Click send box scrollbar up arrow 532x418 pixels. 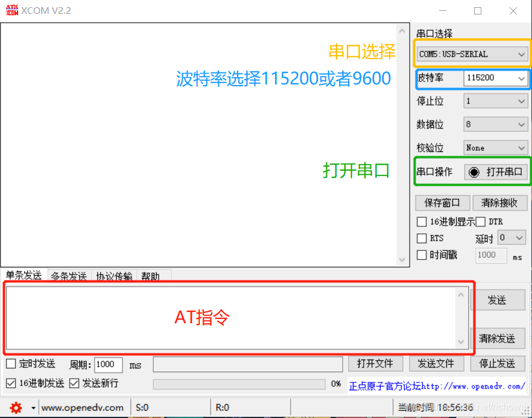(x=461, y=295)
